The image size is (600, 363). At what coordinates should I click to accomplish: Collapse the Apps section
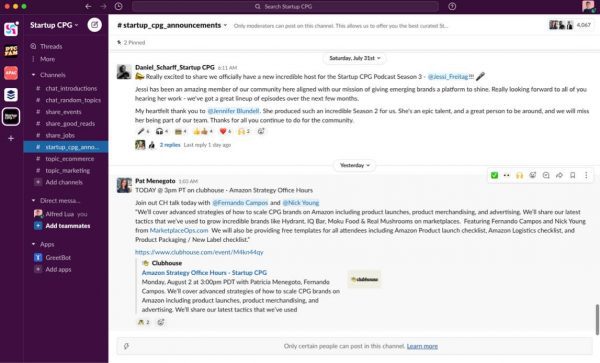tap(33, 244)
